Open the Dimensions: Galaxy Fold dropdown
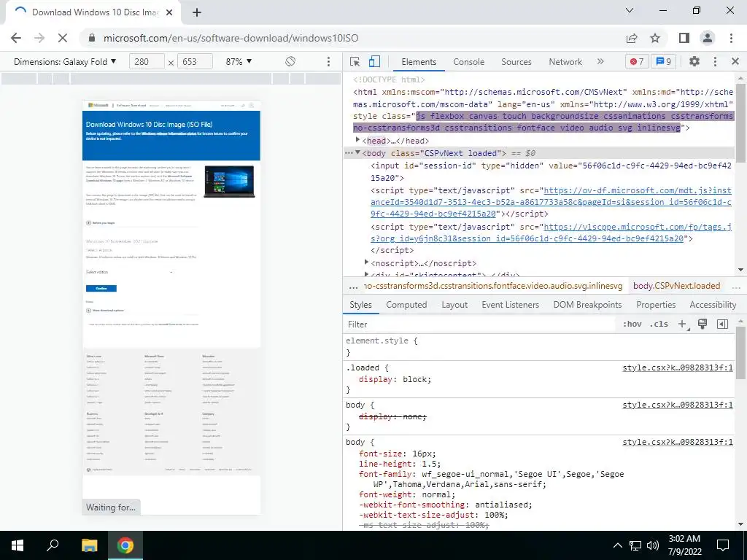Viewport: 747px width, 560px height. [65, 61]
